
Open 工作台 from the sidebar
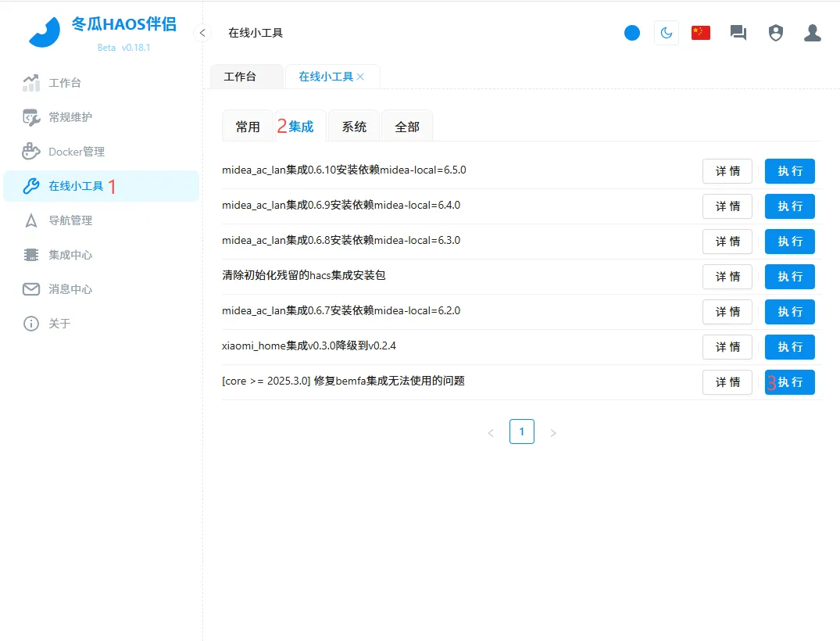tap(102, 83)
